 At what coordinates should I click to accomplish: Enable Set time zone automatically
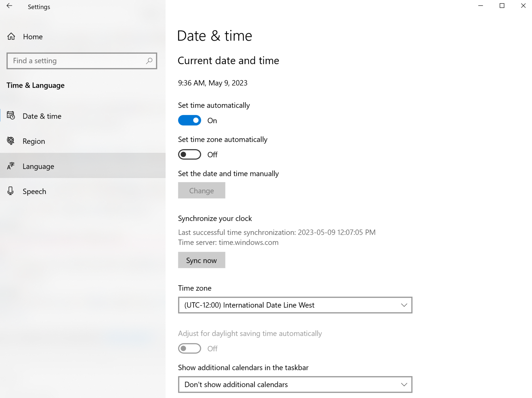(x=189, y=154)
